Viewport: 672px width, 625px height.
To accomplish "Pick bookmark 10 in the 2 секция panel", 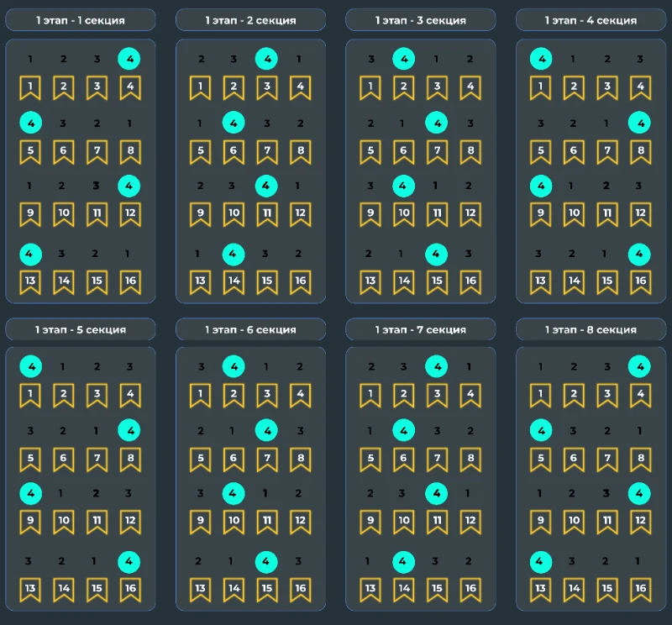I will pyautogui.click(x=234, y=214).
